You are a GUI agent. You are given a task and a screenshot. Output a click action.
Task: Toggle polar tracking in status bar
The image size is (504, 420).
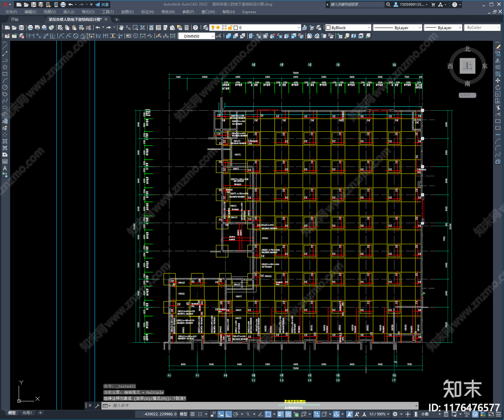tap(236, 414)
